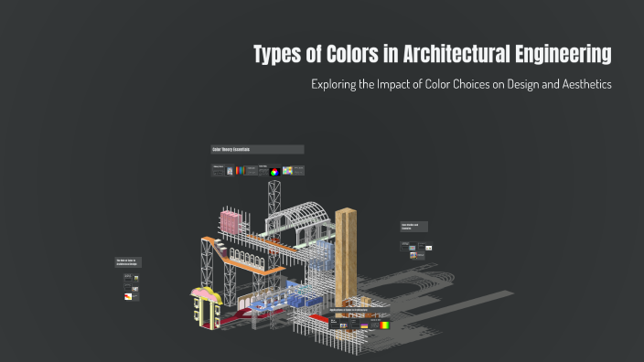Select the pastel color grid thumbnail

click(x=287, y=170)
